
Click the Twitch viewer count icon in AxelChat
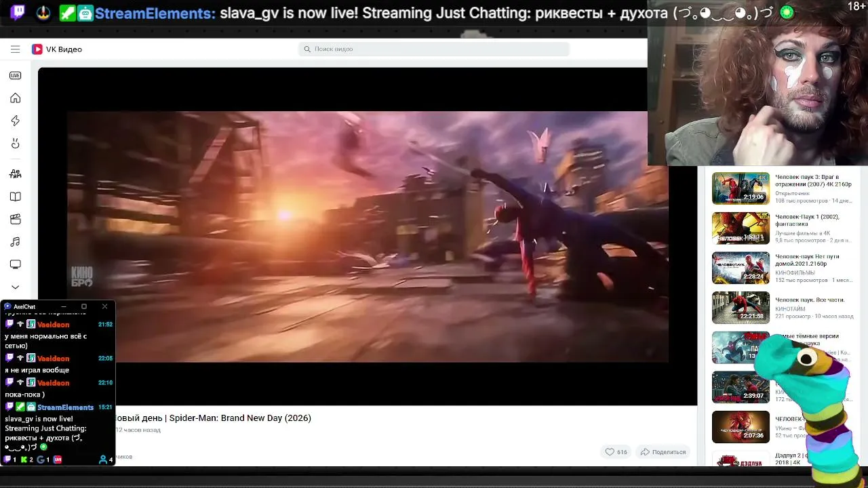(x=7, y=460)
